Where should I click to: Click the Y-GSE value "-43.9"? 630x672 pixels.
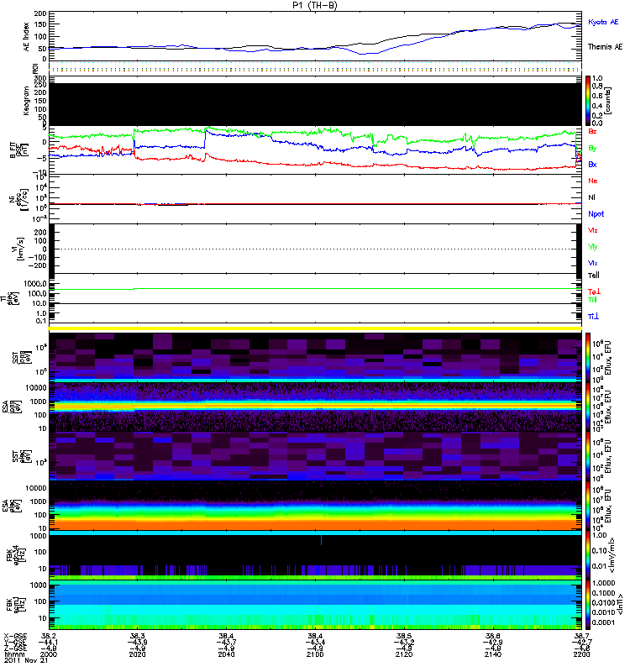137,642
